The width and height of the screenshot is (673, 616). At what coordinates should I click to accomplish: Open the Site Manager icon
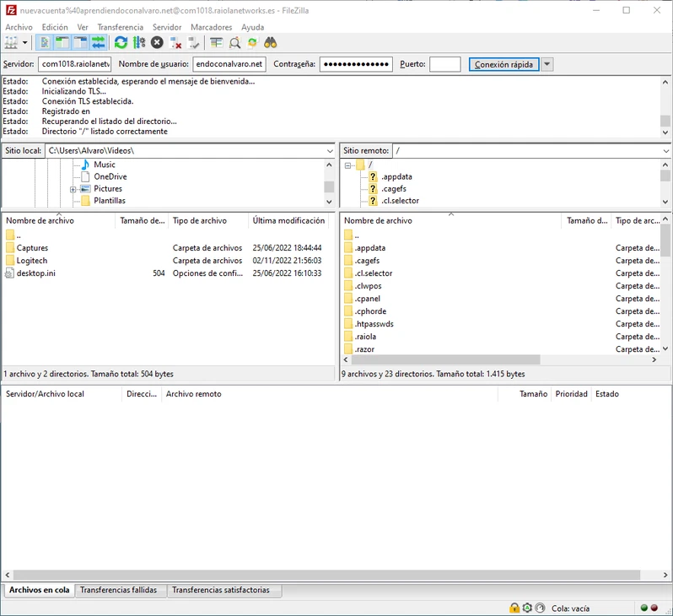(11, 43)
